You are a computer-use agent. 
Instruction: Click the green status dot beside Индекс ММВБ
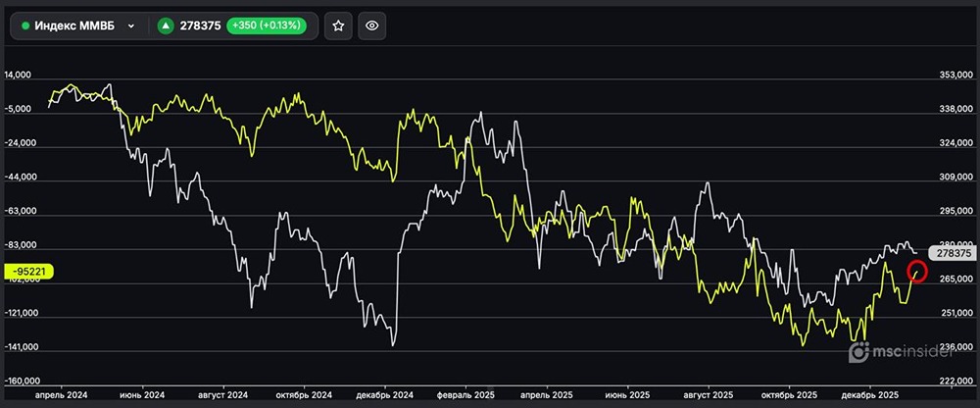(x=25, y=25)
